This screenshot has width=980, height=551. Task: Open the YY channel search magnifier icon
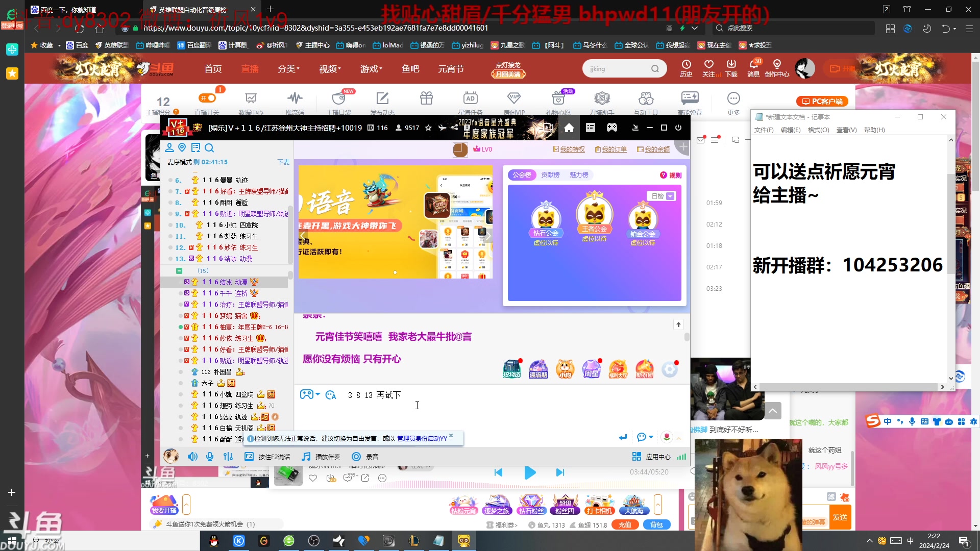point(209,148)
